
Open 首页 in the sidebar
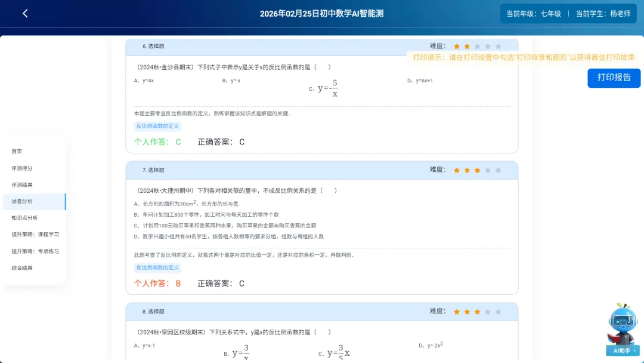17,151
